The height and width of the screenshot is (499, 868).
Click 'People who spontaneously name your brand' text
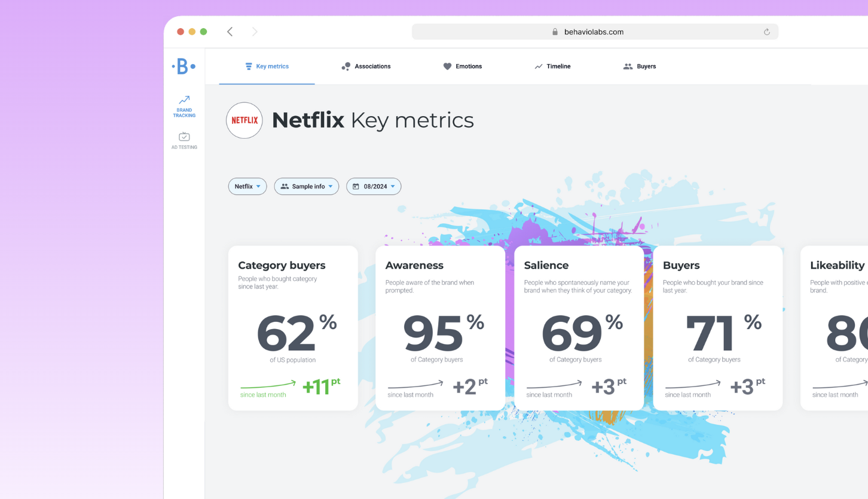point(578,287)
